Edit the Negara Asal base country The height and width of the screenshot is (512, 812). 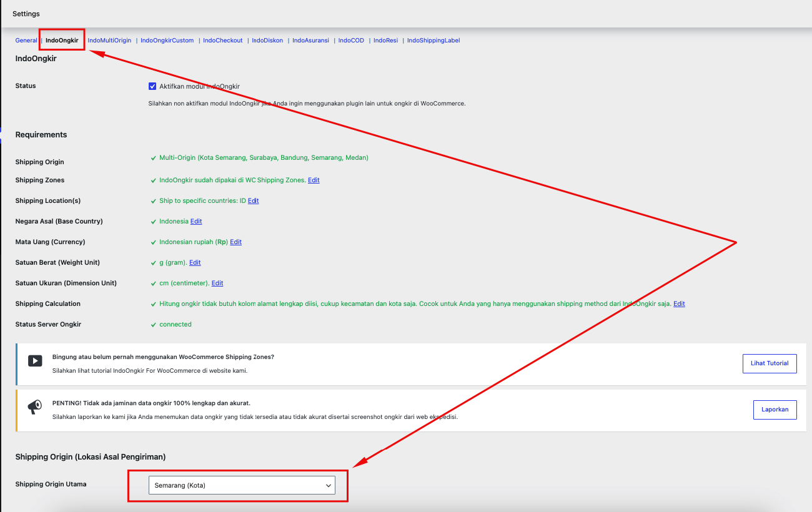point(196,221)
